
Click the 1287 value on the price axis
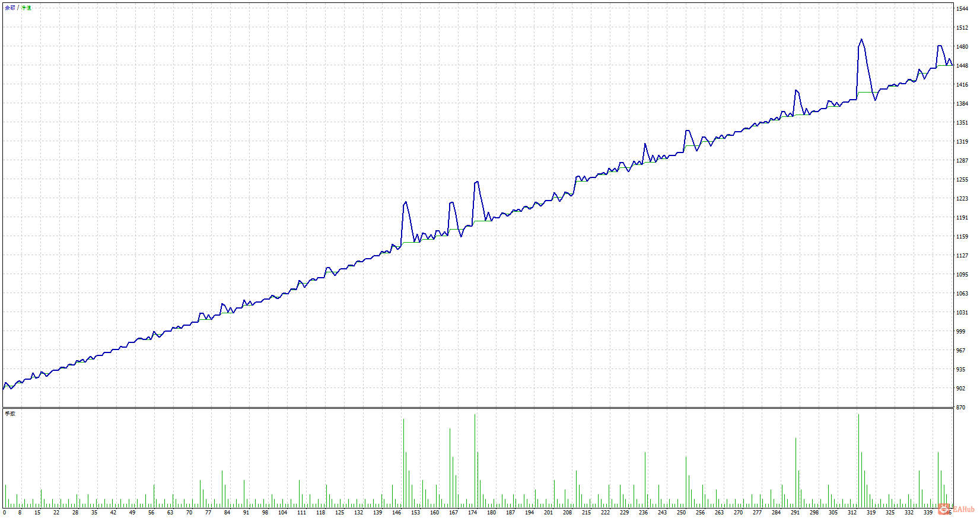[x=962, y=161]
